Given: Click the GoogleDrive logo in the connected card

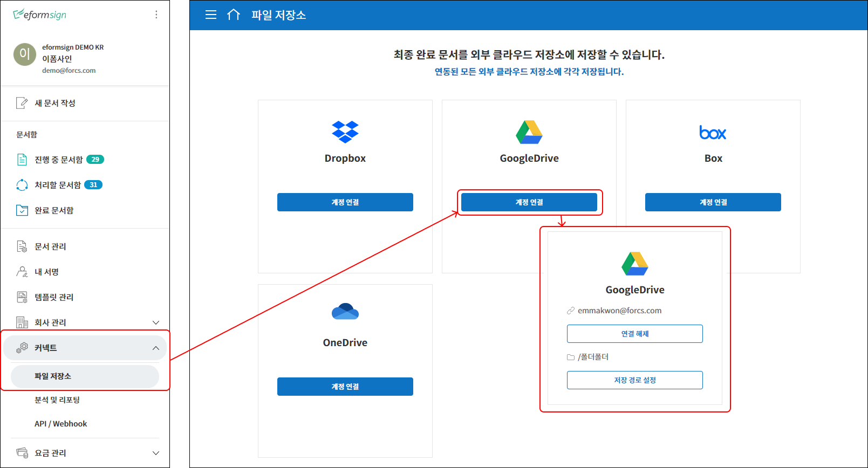Looking at the screenshot, I should point(635,264).
